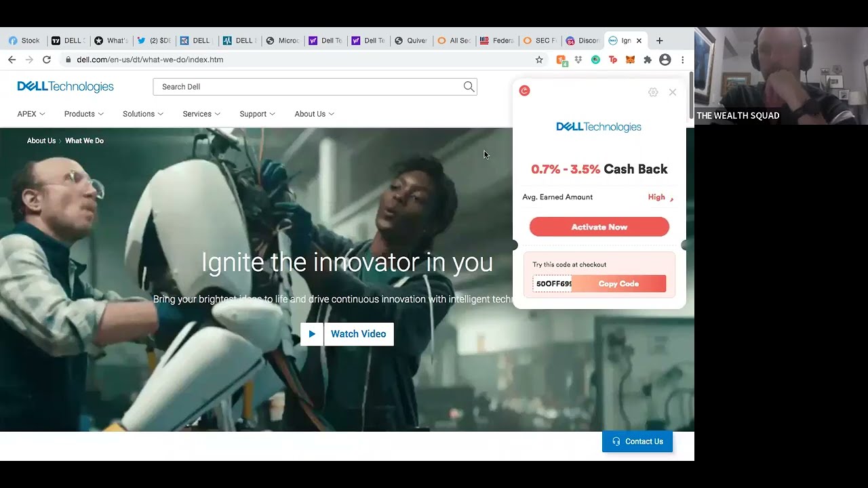
Task: Switch to the SEC Fi tab
Action: 540,41
